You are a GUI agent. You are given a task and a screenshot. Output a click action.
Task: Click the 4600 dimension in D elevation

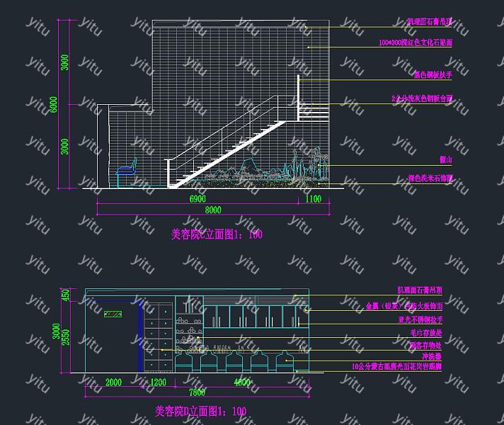coord(241,382)
